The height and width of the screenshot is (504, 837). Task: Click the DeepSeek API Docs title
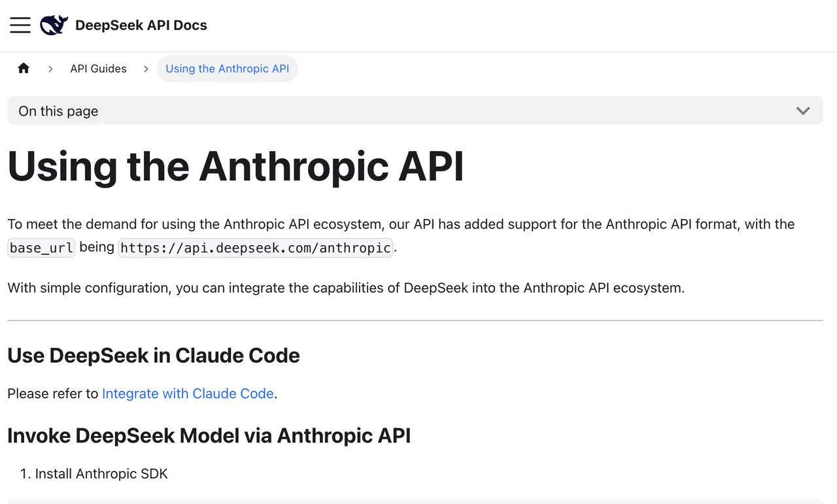(x=141, y=25)
